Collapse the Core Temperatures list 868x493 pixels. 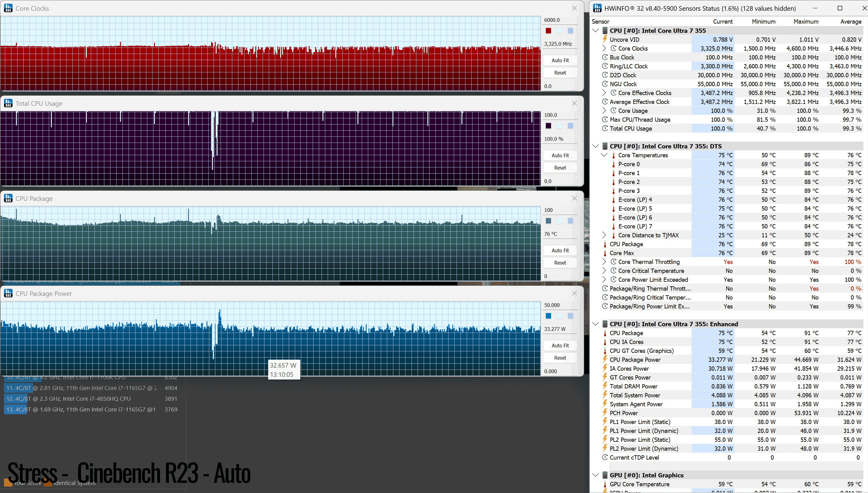click(x=604, y=155)
